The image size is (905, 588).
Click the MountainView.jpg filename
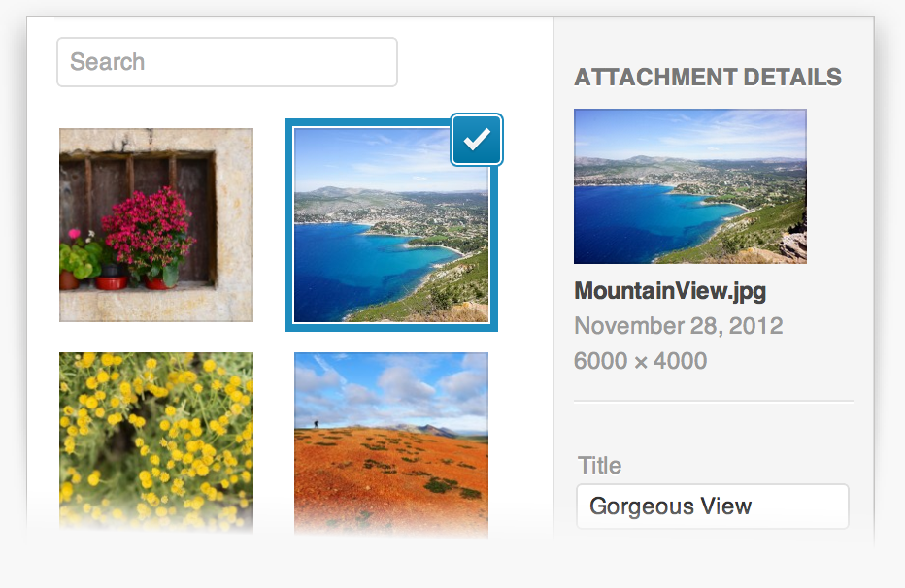pos(670,291)
